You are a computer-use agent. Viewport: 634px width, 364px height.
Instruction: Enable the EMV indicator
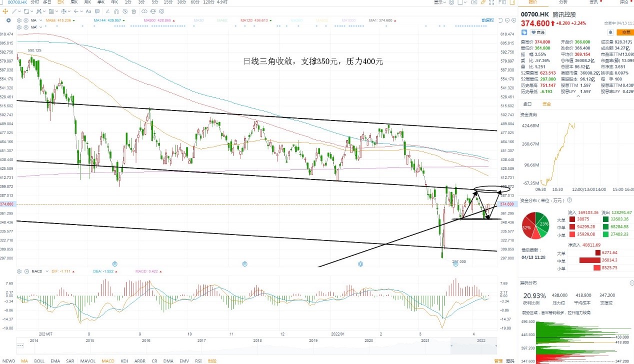184,360
